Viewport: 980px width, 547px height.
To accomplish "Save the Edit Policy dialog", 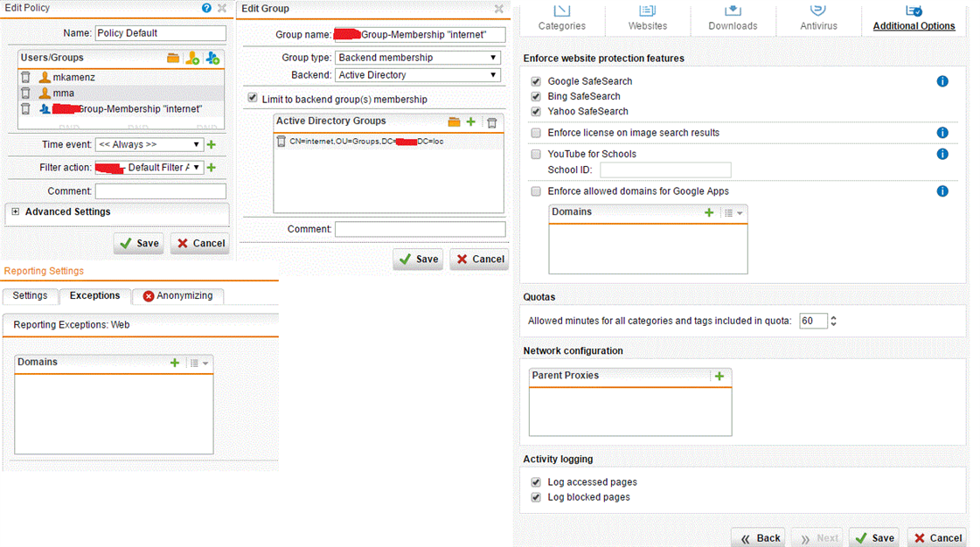I will 139,243.
